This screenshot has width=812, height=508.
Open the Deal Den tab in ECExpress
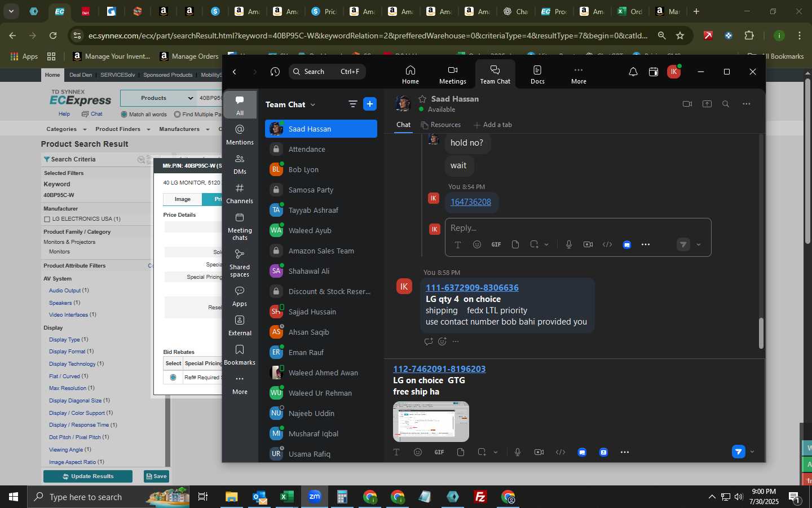click(81, 75)
